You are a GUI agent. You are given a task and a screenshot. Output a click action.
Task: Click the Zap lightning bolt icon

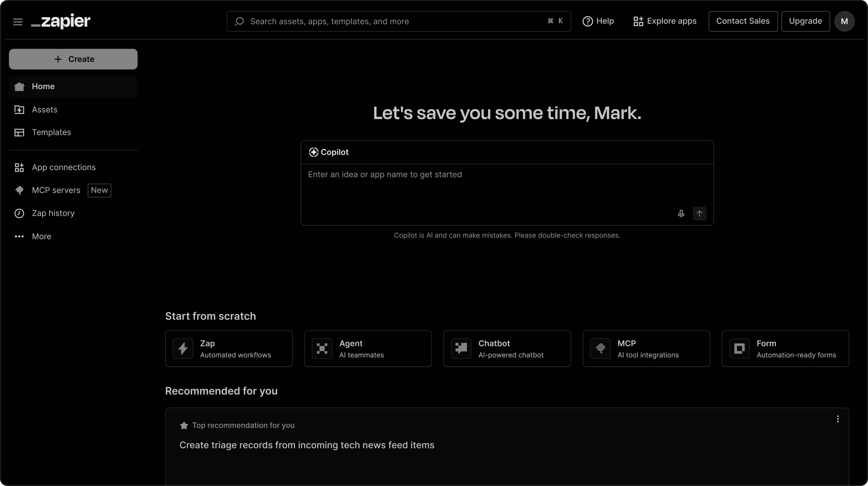183,348
